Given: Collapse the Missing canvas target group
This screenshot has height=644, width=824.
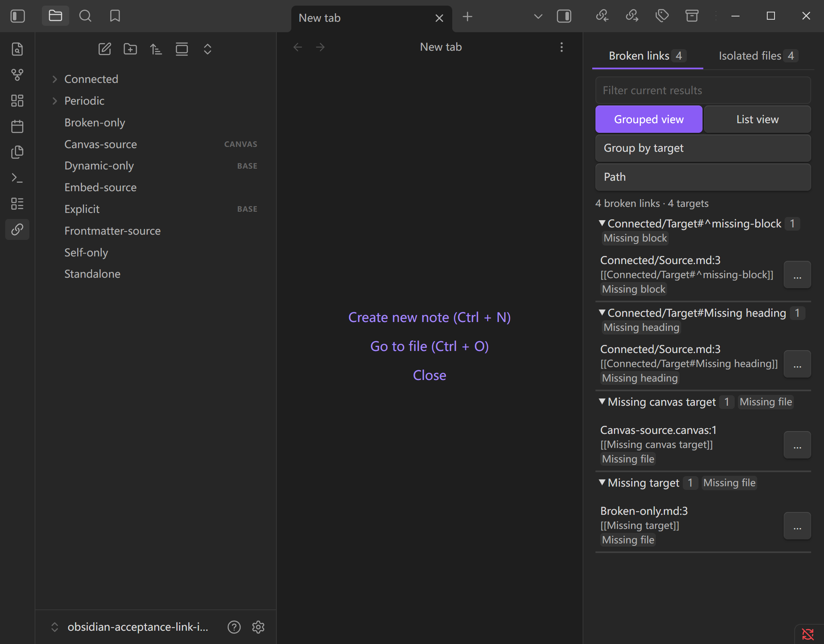Looking at the screenshot, I should coord(602,401).
